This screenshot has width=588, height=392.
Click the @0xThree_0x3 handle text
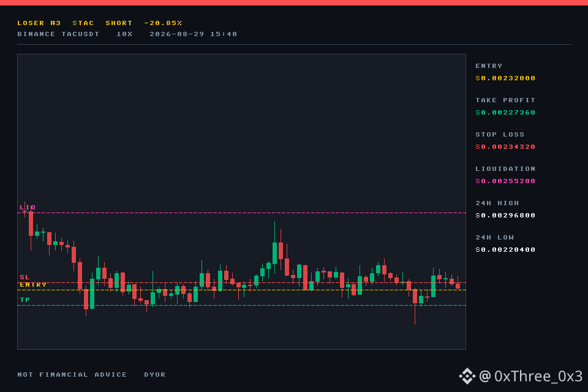[x=530, y=376]
